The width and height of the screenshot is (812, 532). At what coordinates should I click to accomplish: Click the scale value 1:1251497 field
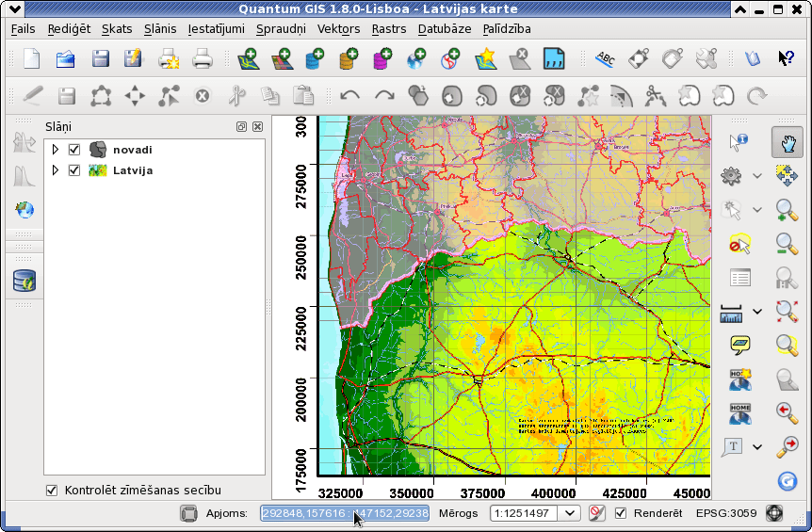click(524, 513)
